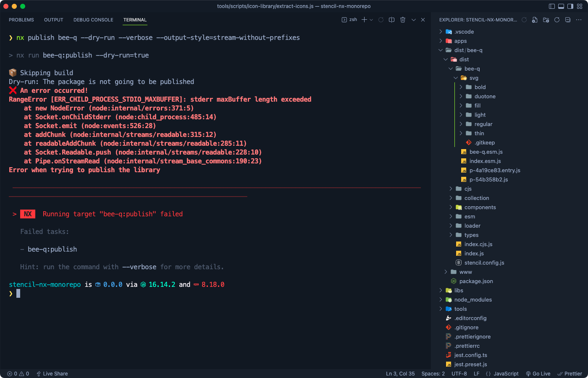Kill the terminal with the trash icon
This screenshot has width=588, height=378.
point(403,19)
